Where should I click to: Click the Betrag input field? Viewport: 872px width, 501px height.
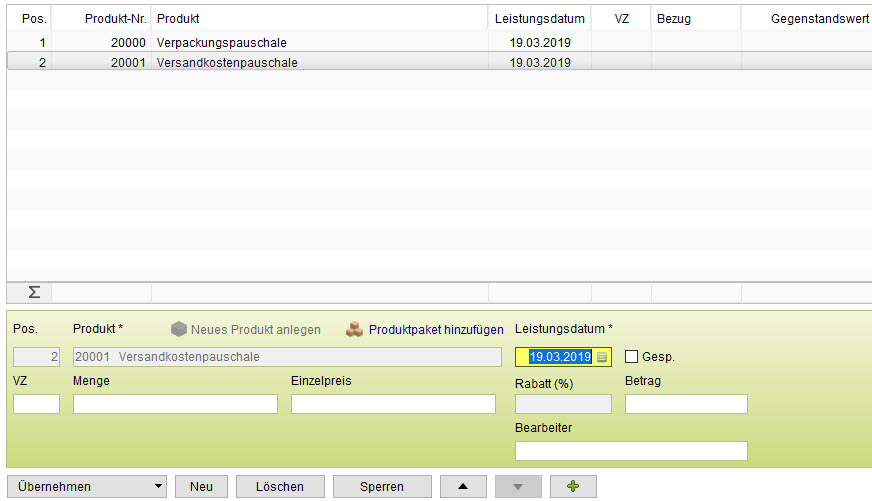[686, 404]
